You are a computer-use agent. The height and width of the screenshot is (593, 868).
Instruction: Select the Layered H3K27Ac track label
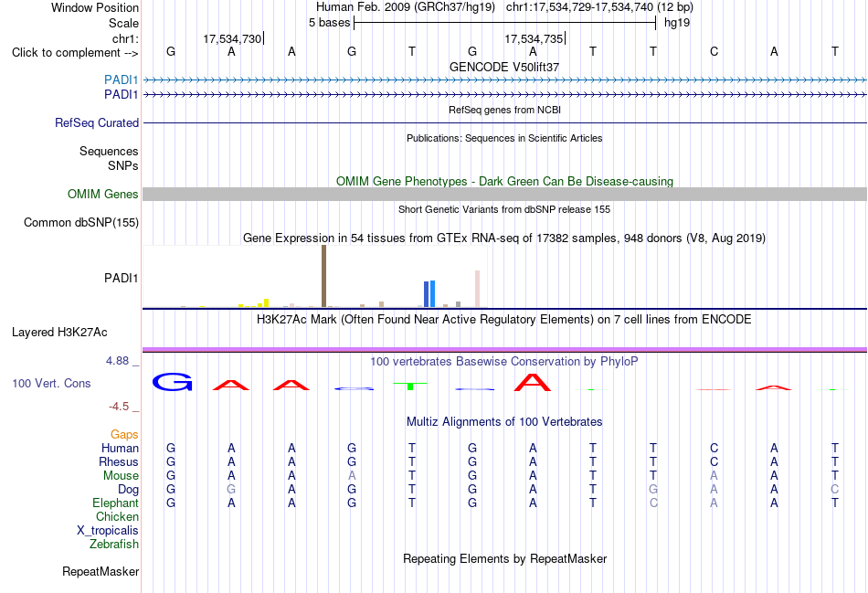(x=59, y=333)
